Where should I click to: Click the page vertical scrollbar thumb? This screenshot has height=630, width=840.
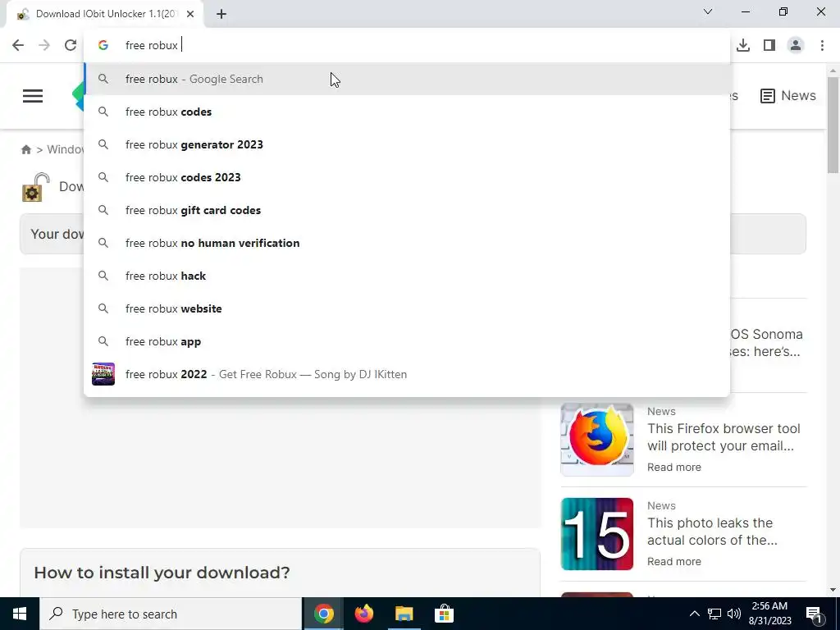(x=833, y=125)
